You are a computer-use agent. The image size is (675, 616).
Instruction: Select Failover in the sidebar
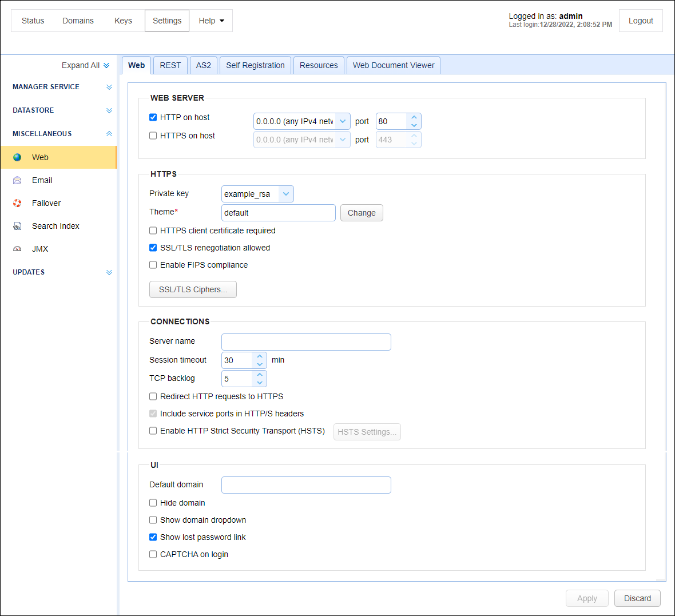(58, 203)
